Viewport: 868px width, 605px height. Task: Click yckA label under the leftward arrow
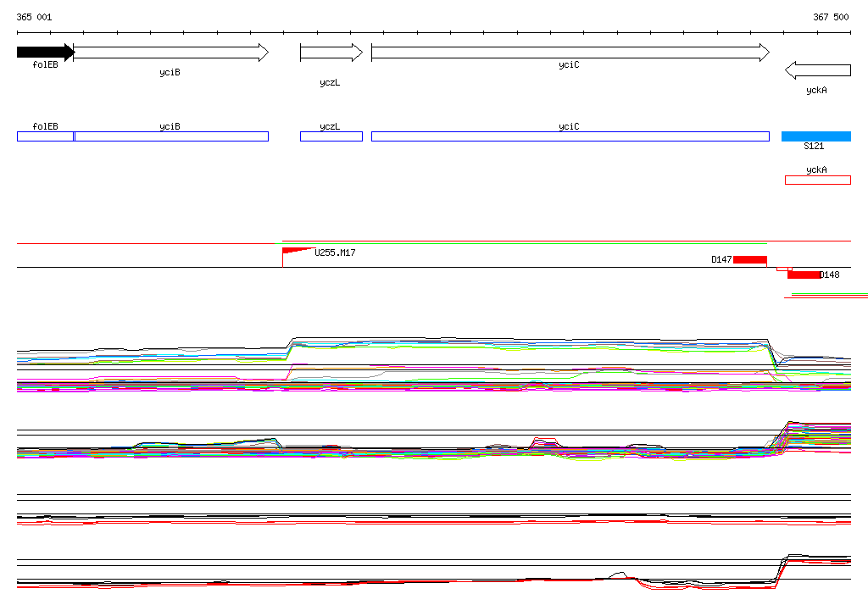[816, 90]
